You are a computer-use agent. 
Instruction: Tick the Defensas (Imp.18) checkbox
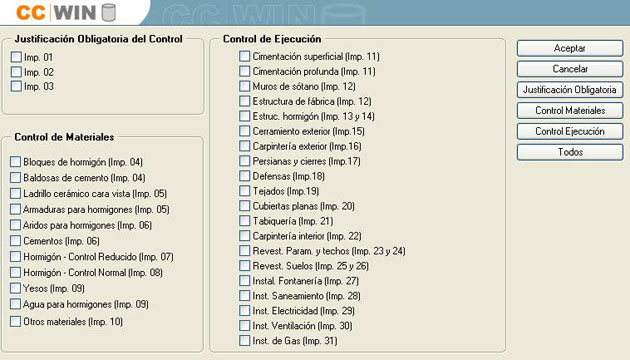tap(244, 176)
